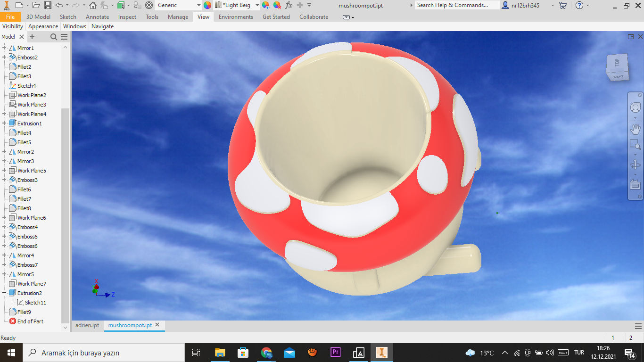Screen dimensions: 644x362
Task: Click the Adjust appearance icon
Action: (x=266, y=5)
